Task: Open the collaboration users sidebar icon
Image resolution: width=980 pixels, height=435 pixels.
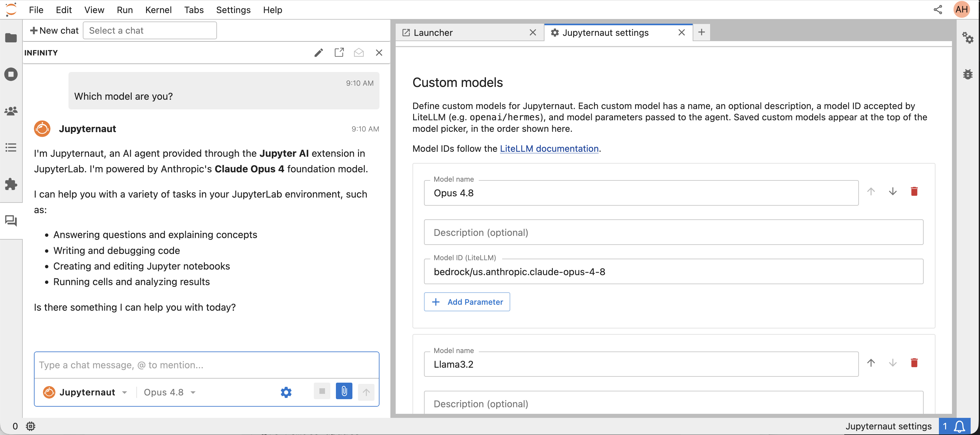Action: pyautogui.click(x=11, y=111)
